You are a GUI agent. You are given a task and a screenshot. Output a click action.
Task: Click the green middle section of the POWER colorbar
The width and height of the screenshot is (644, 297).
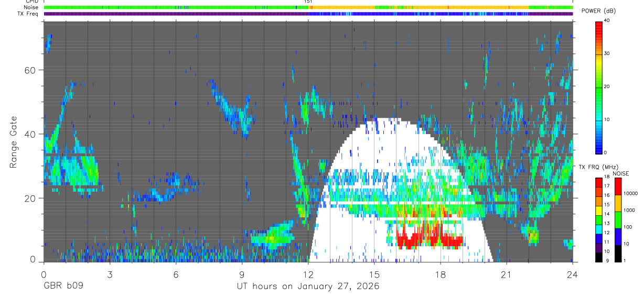click(x=599, y=87)
